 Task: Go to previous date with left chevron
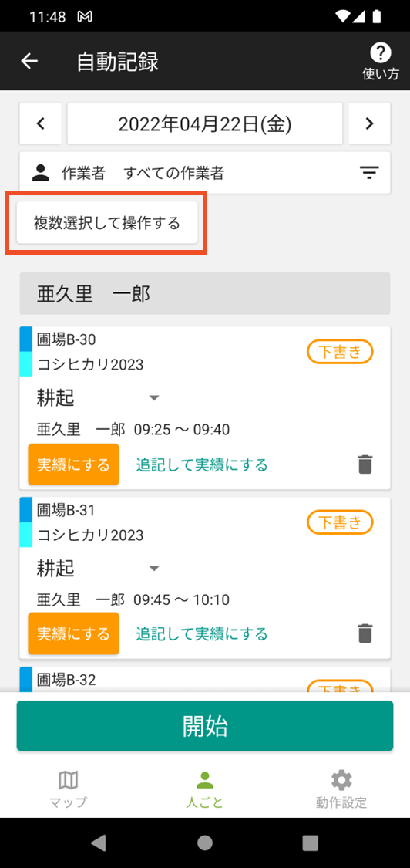tap(40, 123)
